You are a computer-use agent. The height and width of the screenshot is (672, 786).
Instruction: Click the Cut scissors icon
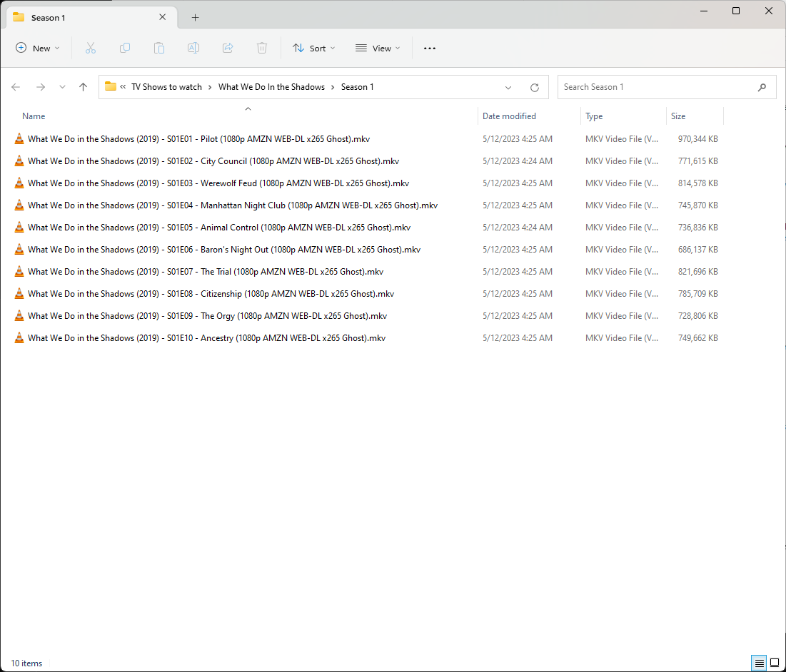(x=90, y=48)
